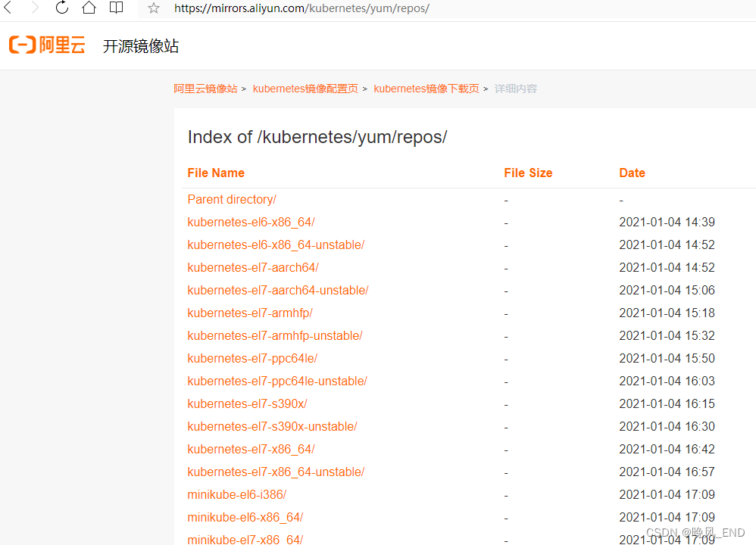
Task: Click the browser back arrow
Action: coord(8,8)
